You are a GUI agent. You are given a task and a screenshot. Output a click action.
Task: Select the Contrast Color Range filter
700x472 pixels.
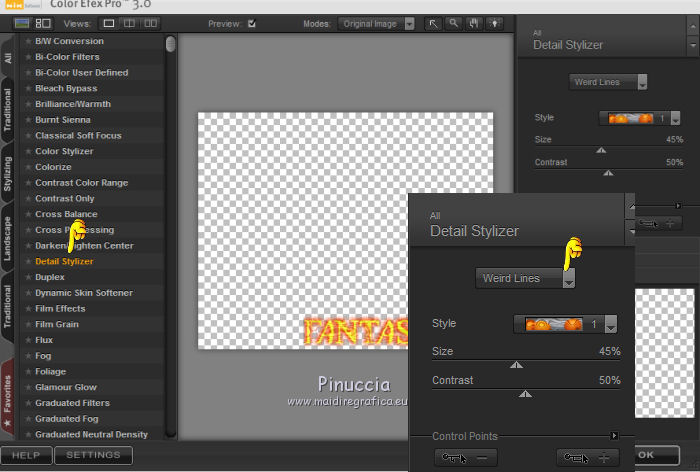tap(82, 183)
